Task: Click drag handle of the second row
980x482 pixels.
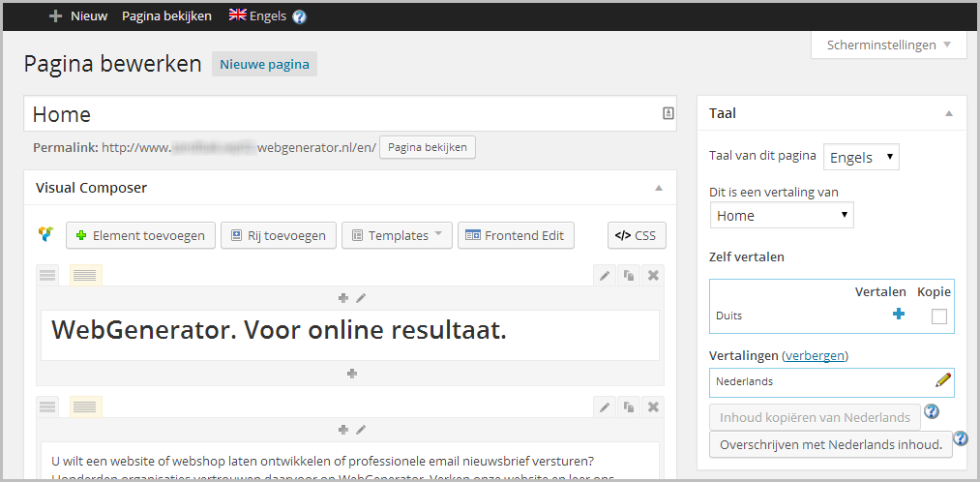Action: click(47, 407)
